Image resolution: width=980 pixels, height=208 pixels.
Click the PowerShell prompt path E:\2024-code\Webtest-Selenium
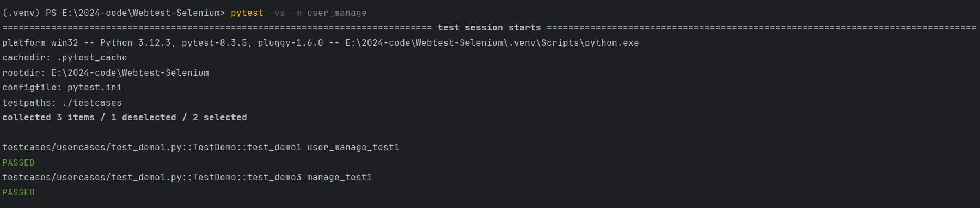pyautogui.click(x=141, y=13)
